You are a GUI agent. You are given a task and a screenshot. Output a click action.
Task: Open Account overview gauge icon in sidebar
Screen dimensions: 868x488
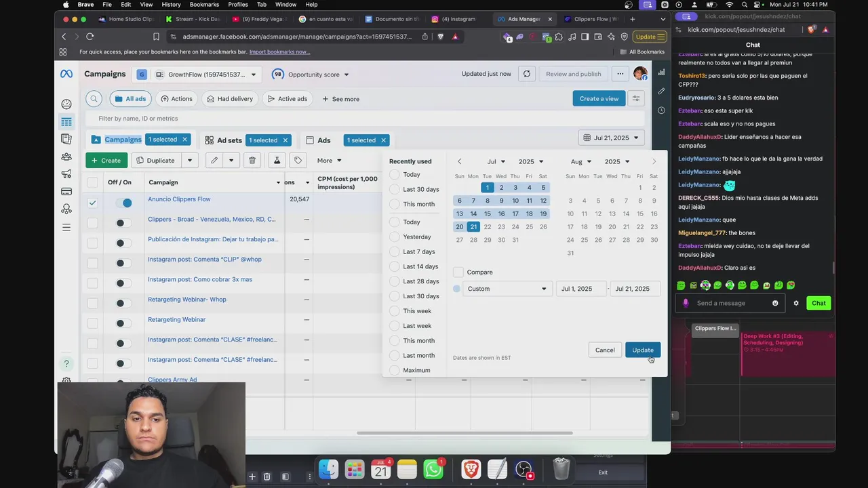pos(66,104)
